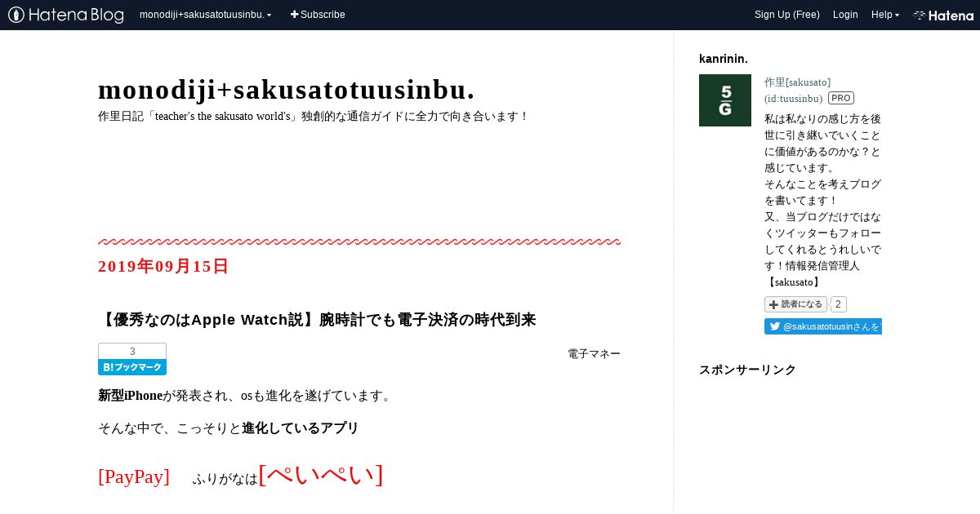980x514 pixels.
Task: Open the Hatena logo at top right
Action: click(943, 15)
